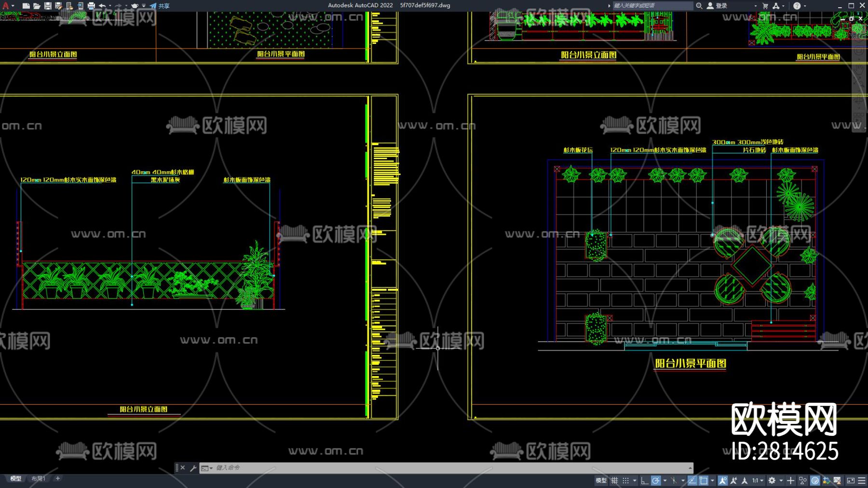The image size is (868, 488).
Task: Expand the 1:1 annotation scale dropdown
Action: [x=758, y=480]
